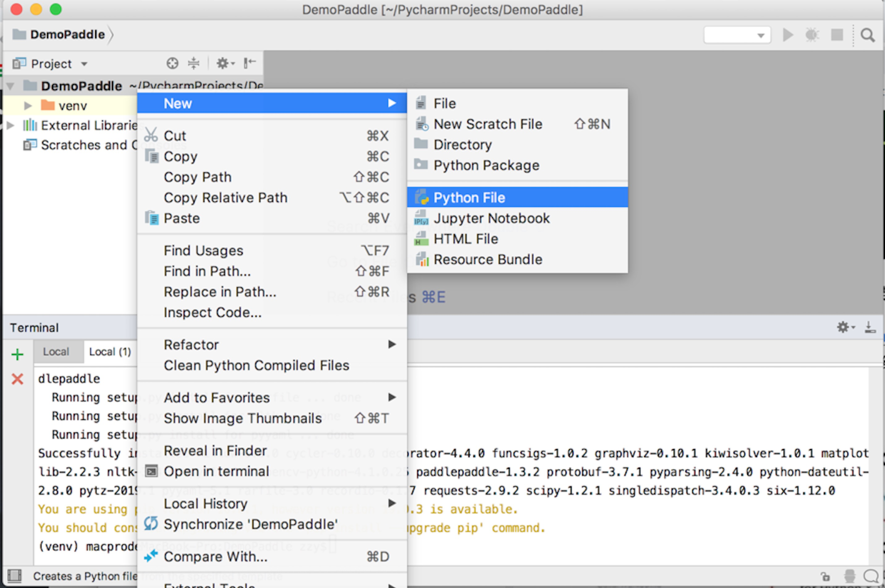Expand the External Libraries node
This screenshot has height=588, width=885.
pyautogui.click(x=11, y=125)
